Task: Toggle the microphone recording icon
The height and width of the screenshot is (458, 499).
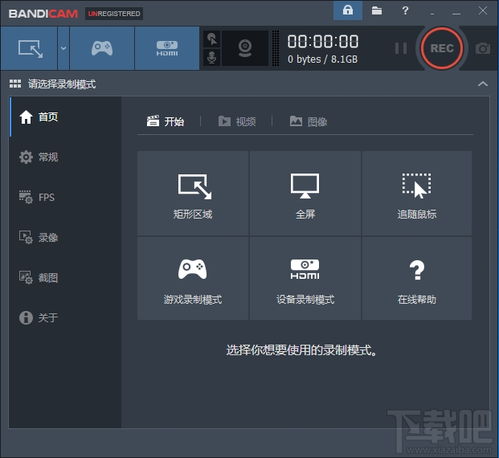Action: (212, 57)
